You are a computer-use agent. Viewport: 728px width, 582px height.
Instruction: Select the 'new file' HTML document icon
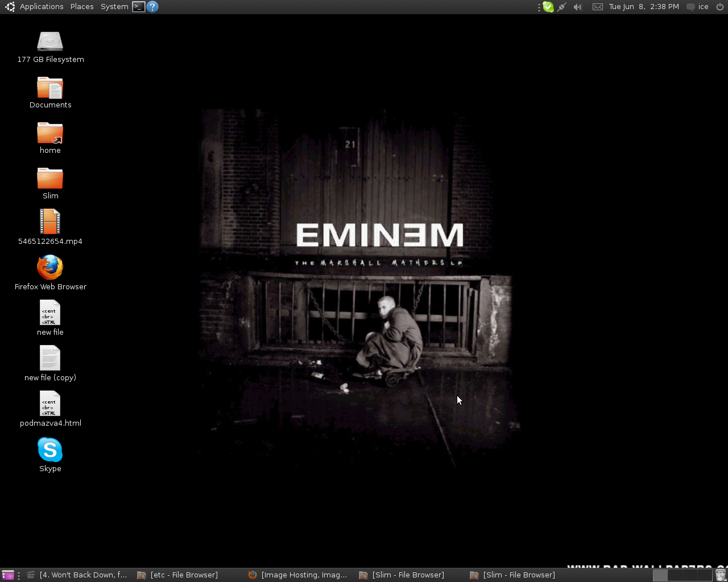(x=50, y=313)
